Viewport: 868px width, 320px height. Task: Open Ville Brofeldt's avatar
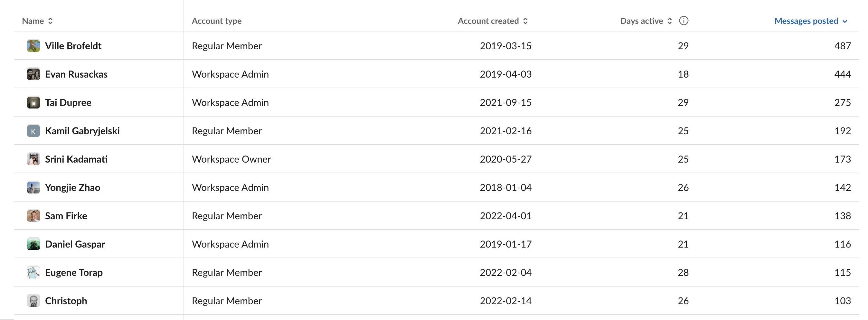coord(33,46)
